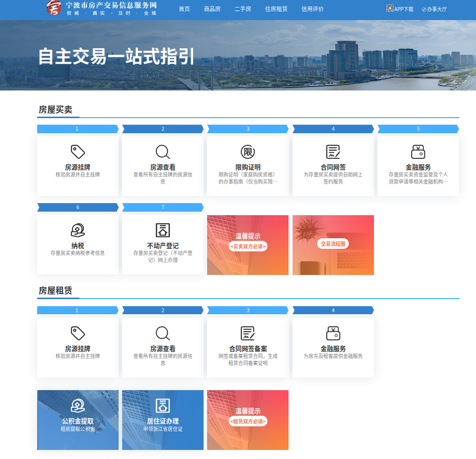
Task: Click the magnifier icon for 房源查看 in 房屋买卖
Action: click(x=162, y=152)
